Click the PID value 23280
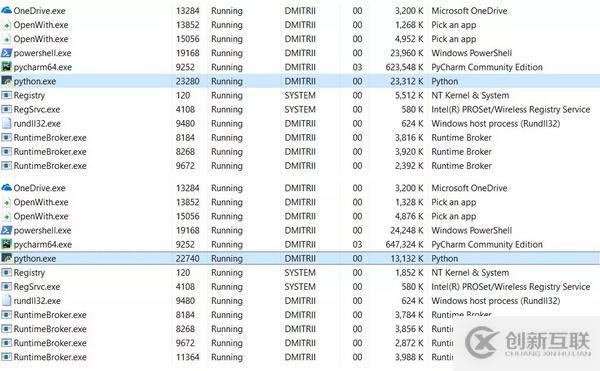The width and height of the screenshot is (600, 371). click(188, 81)
